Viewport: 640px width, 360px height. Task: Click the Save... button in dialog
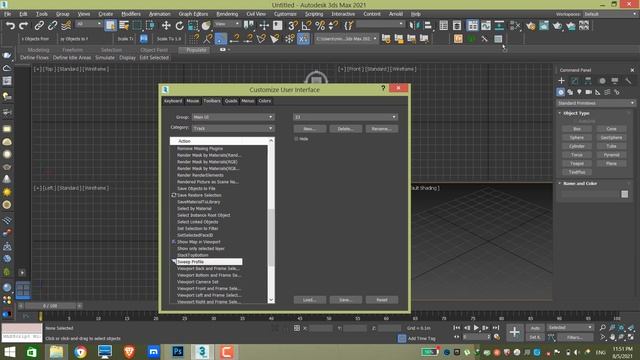point(346,300)
